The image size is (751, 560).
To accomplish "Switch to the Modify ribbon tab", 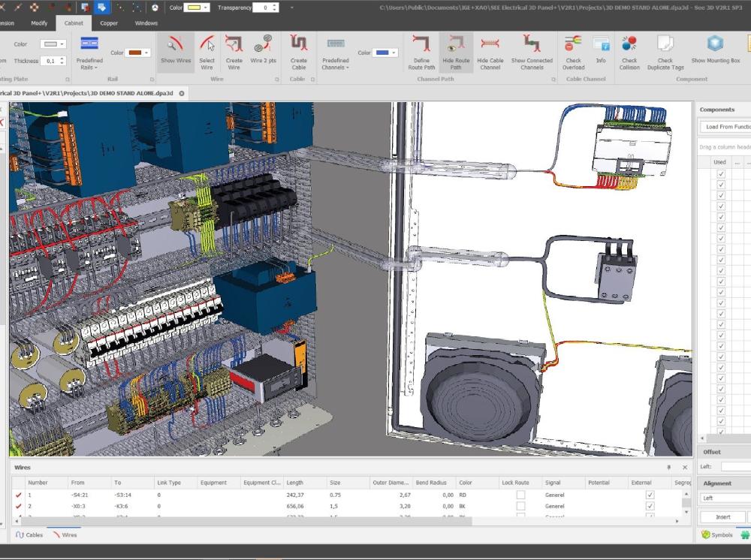I will click(x=39, y=23).
